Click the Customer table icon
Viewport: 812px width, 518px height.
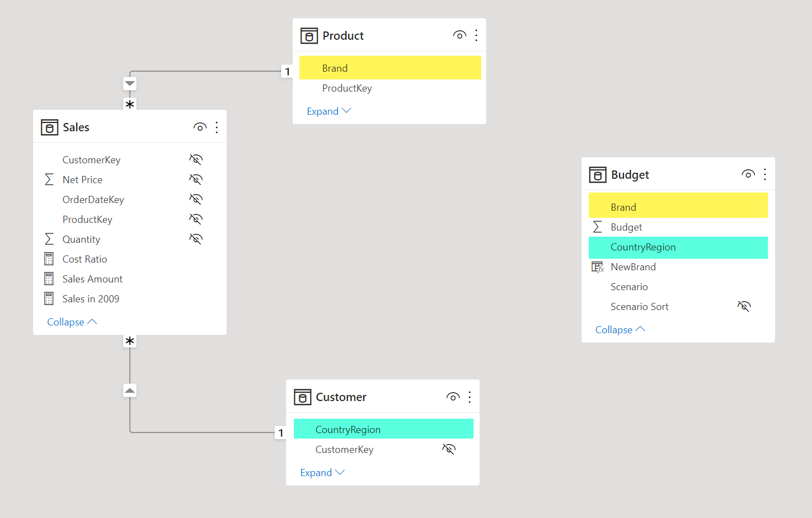click(303, 397)
